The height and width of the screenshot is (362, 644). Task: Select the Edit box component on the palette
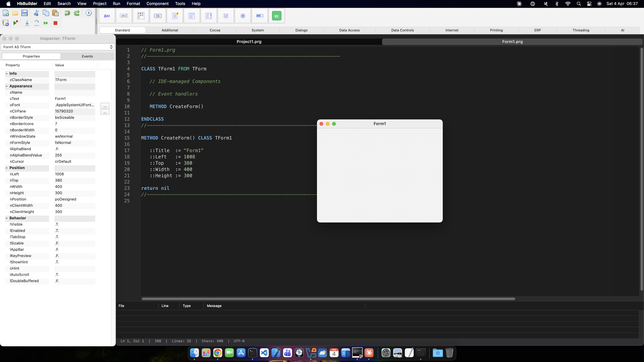click(124, 16)
